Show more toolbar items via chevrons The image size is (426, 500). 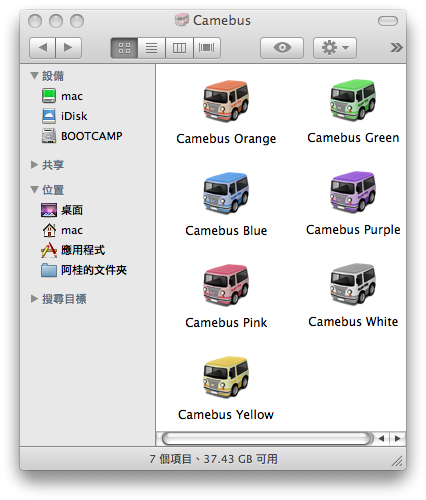pyautogui.click(x=396, y=48)
